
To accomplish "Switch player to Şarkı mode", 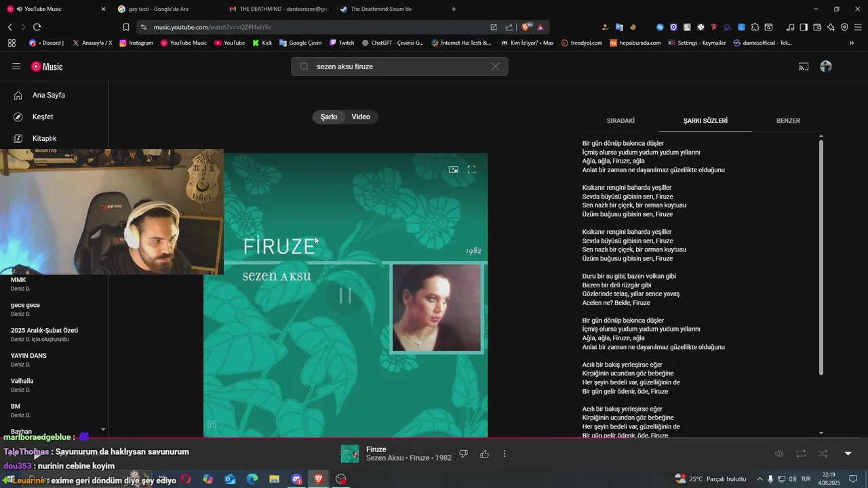I will [329, 117].
